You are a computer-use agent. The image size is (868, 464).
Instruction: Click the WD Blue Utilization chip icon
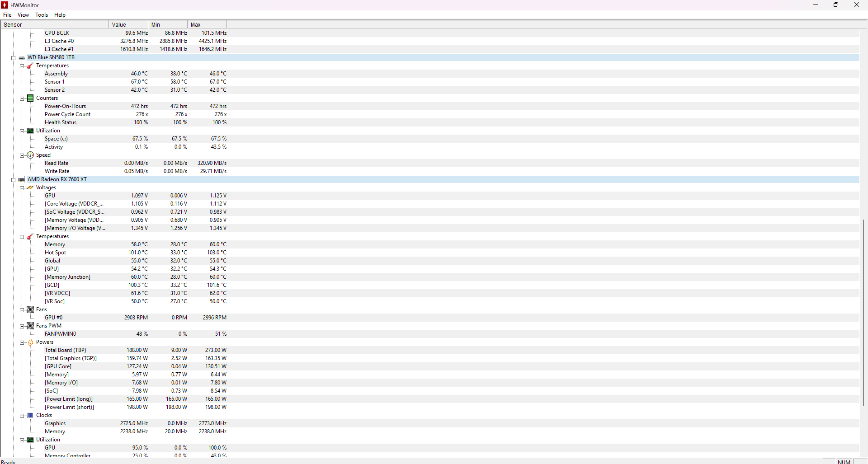[30, 131]
